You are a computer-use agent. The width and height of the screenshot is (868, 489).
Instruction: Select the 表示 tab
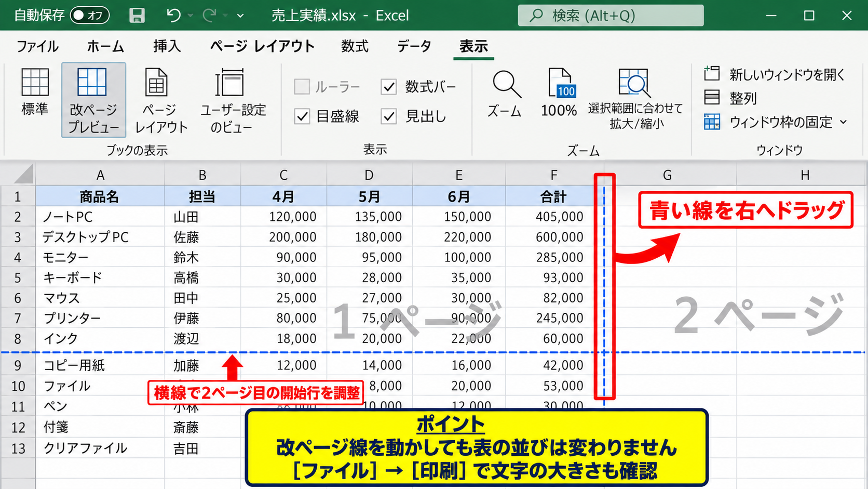point(473,46)
